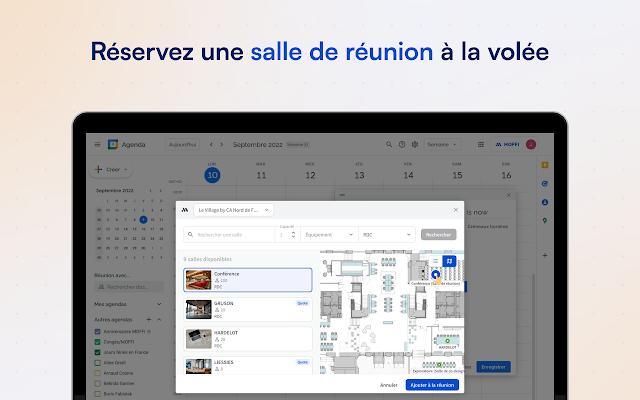This screenshot has height=400, width=640.
Task: Open Google Maps in the side panel
Action: (545, 221)
